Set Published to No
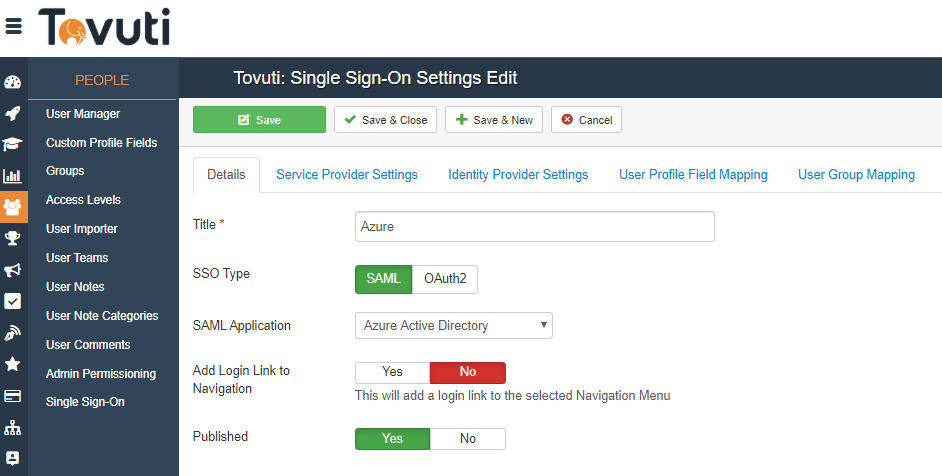 468,438
